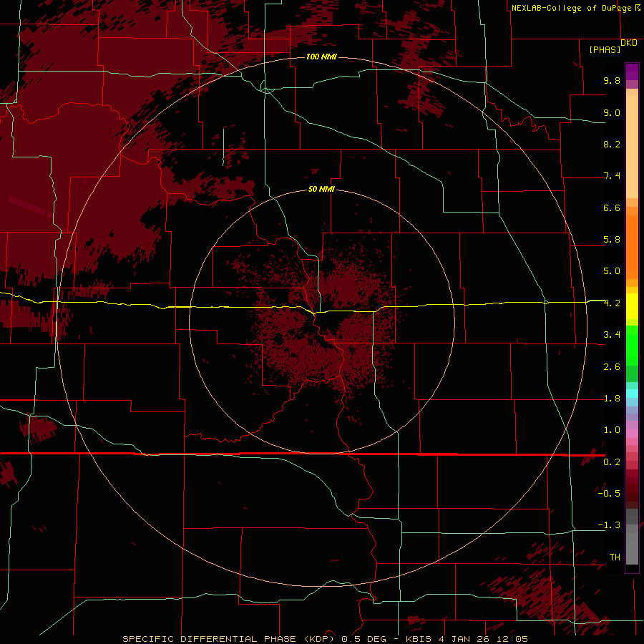This screenshot has height=644, width=644.
Task: Click the 1.8 value on the color scale
Action: tap(612, 399)
